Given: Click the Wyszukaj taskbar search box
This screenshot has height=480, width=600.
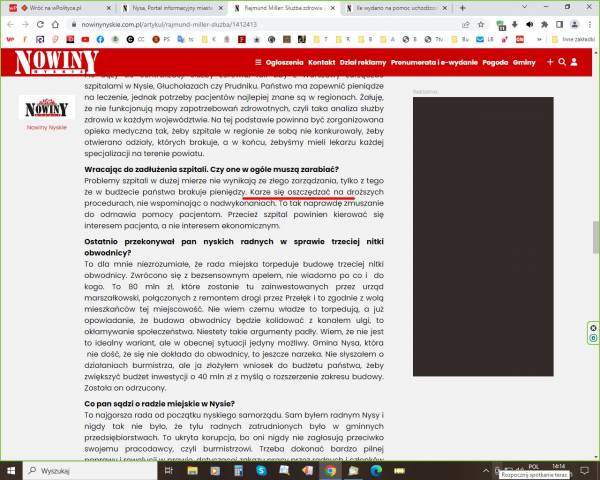Looking at the screenshot, I should [x=90, y=470].
